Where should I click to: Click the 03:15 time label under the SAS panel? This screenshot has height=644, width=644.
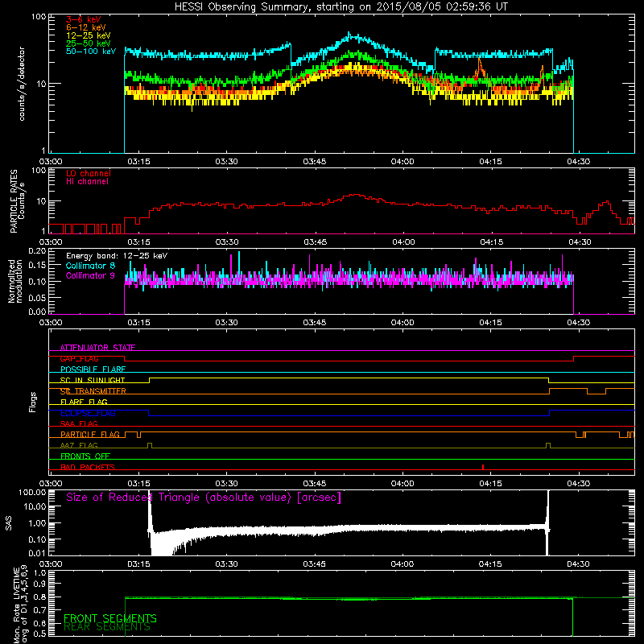[x=138, y=564]
